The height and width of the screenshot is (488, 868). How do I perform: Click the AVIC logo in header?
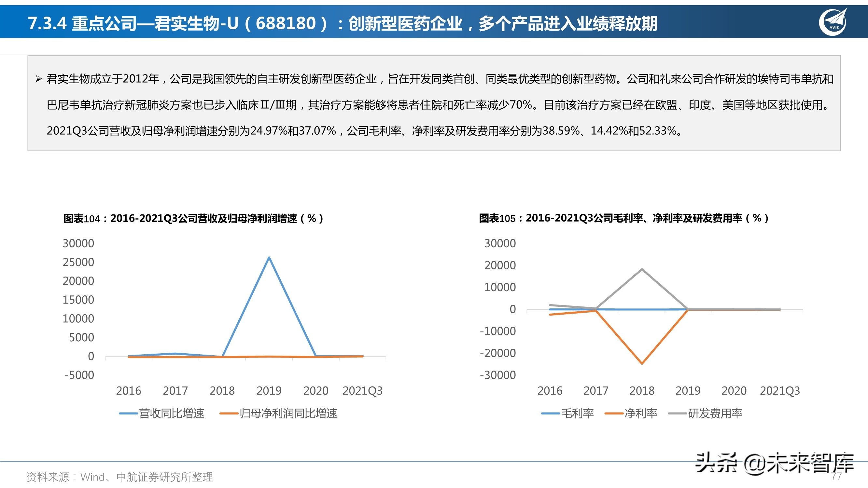click(833, 22)
